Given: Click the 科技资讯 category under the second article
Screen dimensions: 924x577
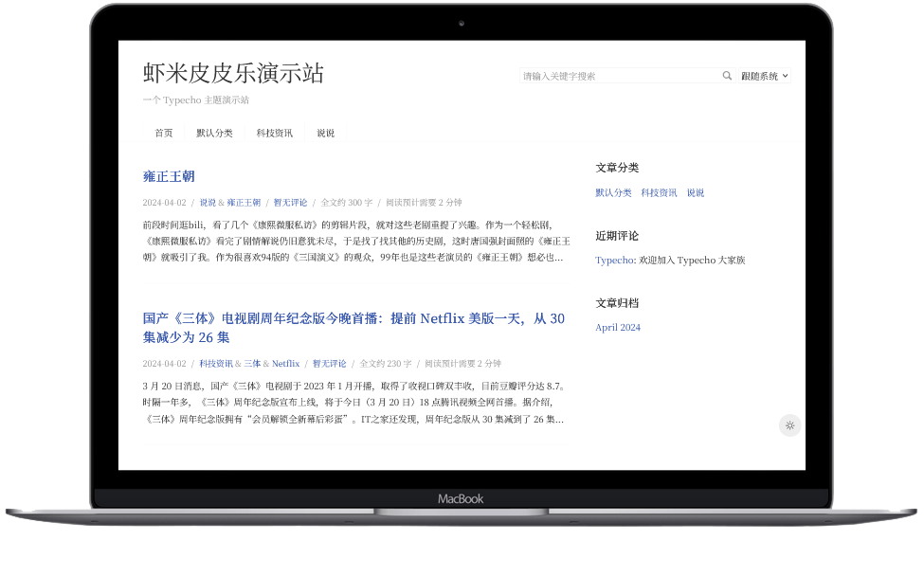Looking at the screenshot, I should coord(215,363).
